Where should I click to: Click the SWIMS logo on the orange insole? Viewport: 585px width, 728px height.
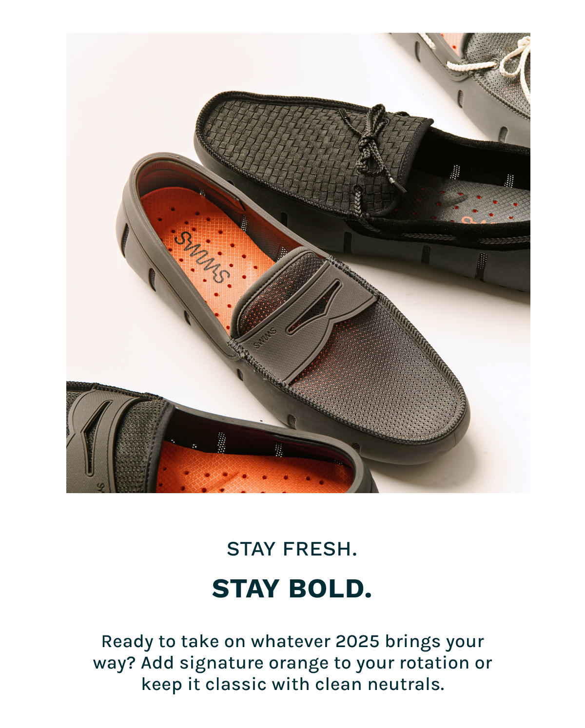coord(202,257)
